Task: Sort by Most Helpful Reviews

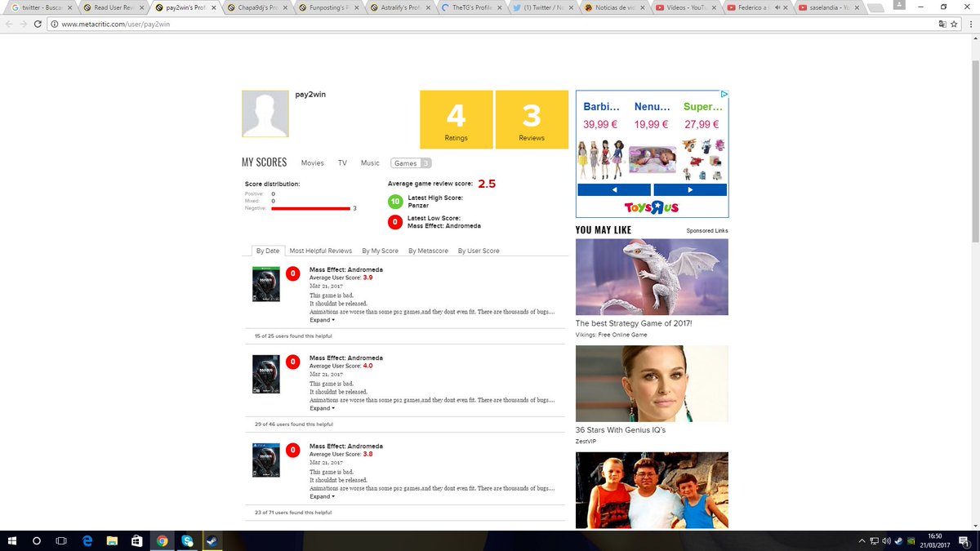Action: pyautogui.click(x=321, y=251)
